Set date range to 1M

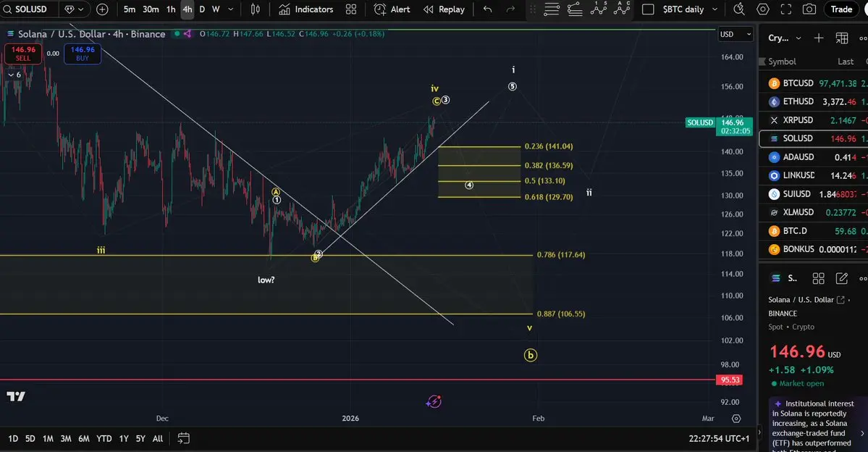point(49,439)
